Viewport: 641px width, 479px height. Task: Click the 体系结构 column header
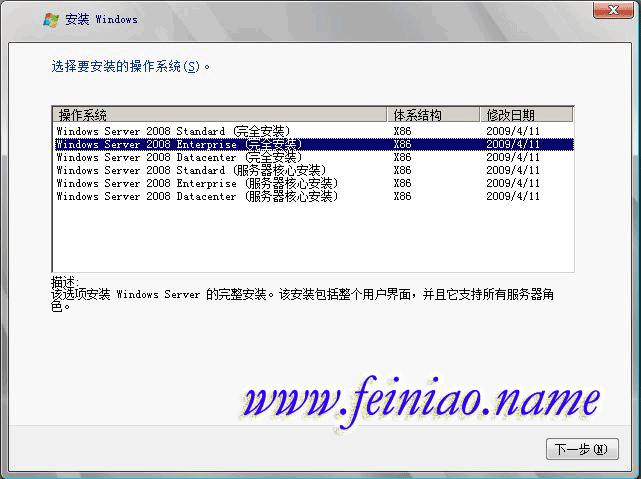point(433,115)
